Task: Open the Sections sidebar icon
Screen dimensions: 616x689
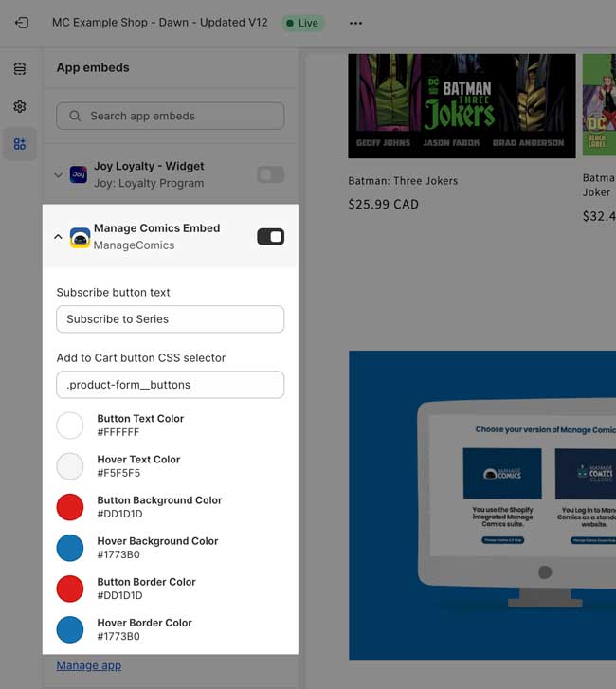Action: pyautogui.click(x=20, y=68)
